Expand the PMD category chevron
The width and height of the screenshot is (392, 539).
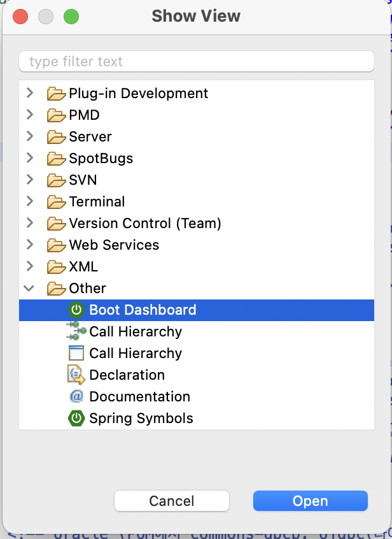30,115
